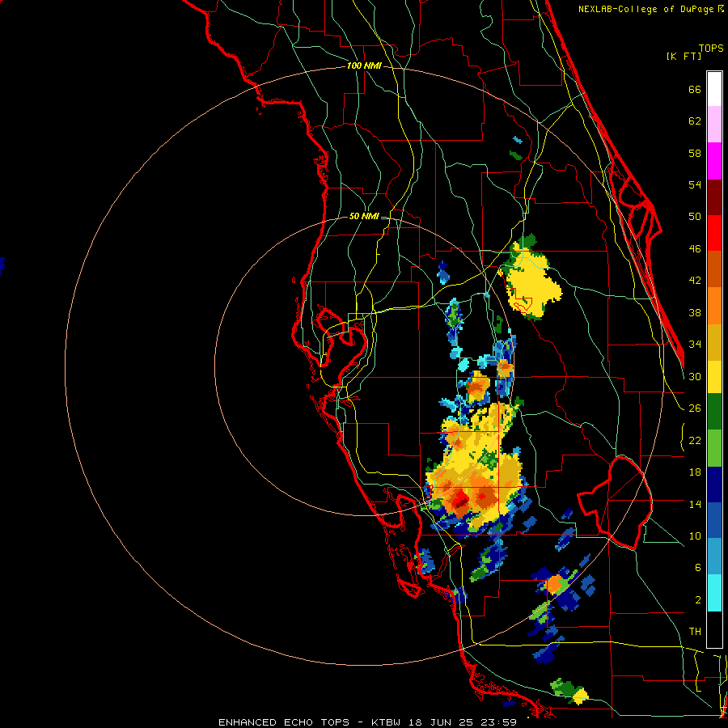Click the gold 34 kft legend swatch

pos(714,342)
